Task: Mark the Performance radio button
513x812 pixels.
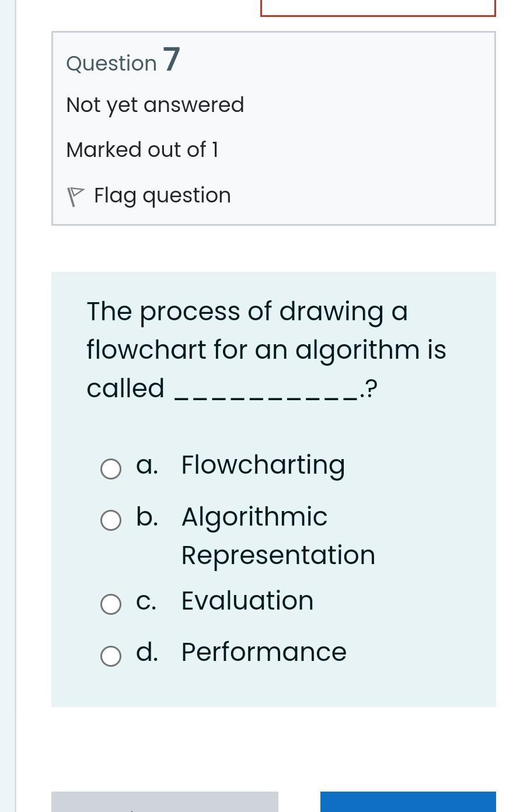Action: click(x=110, y=656)
